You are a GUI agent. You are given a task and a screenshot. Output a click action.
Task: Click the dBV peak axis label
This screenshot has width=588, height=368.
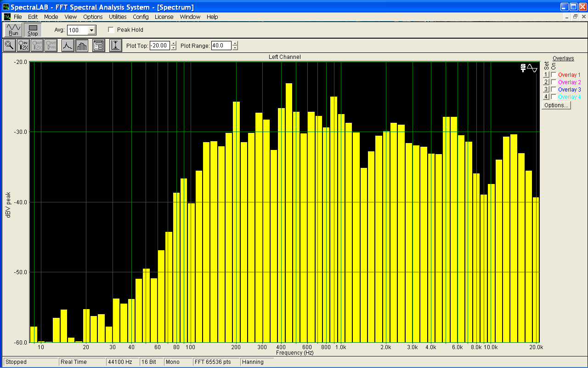coord(8,204)
